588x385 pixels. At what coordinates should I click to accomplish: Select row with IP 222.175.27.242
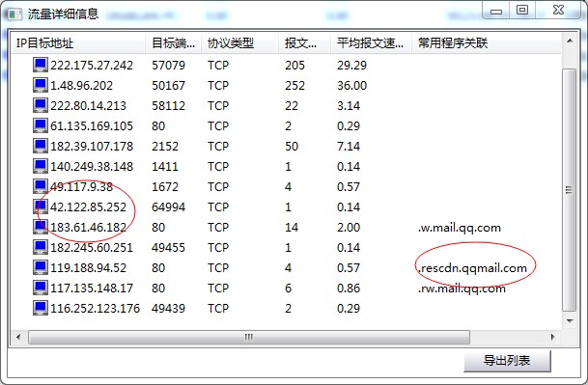286,65
